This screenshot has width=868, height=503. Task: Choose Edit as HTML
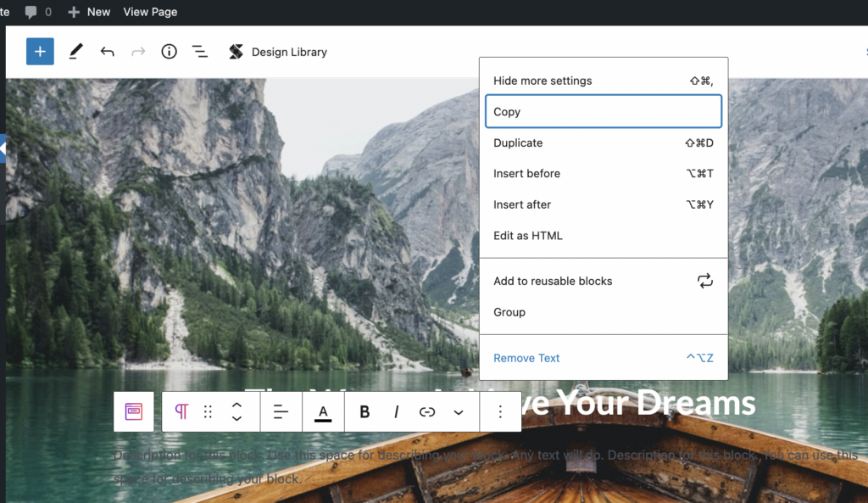point(604,236)
